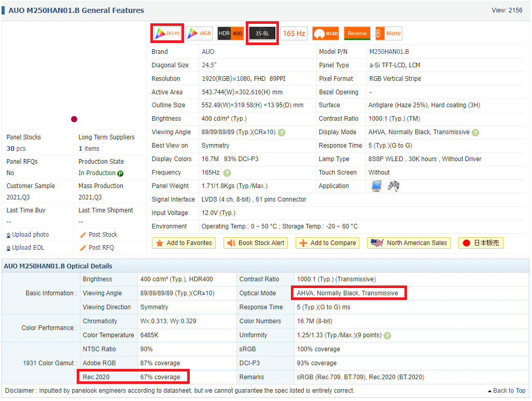Click the AUO brand value
The width and height of the screenshot is (532, 401).
tap(208, 51)
